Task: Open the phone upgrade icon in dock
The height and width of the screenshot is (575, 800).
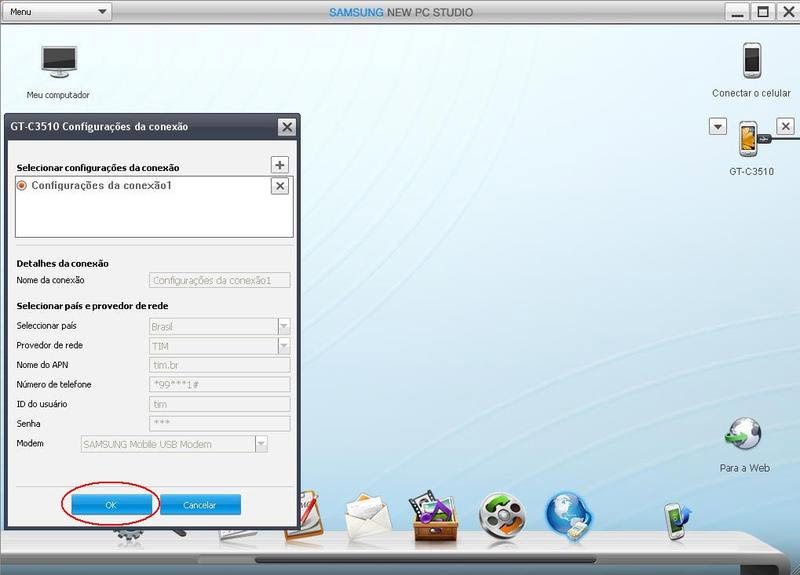Action: click(678, 520)
